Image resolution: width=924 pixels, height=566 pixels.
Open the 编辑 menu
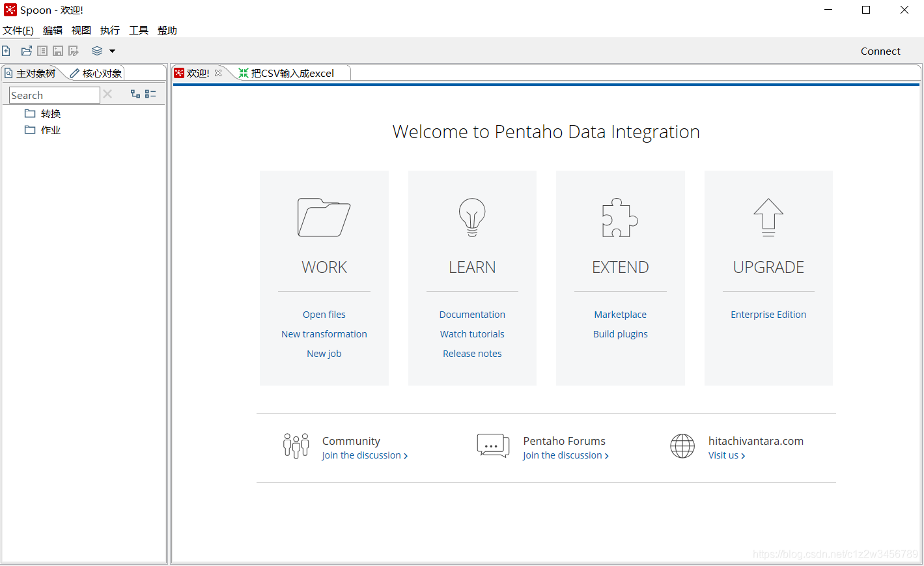tap(53, 31)
